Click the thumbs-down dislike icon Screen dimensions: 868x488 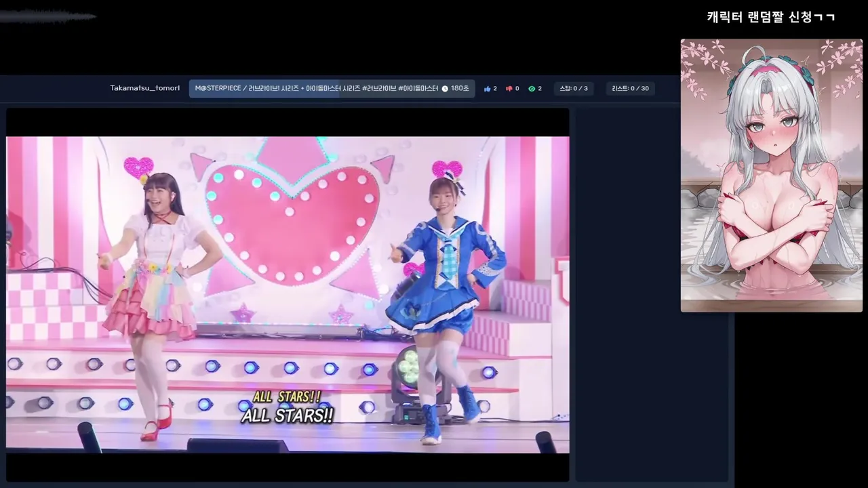click(509, 89)
